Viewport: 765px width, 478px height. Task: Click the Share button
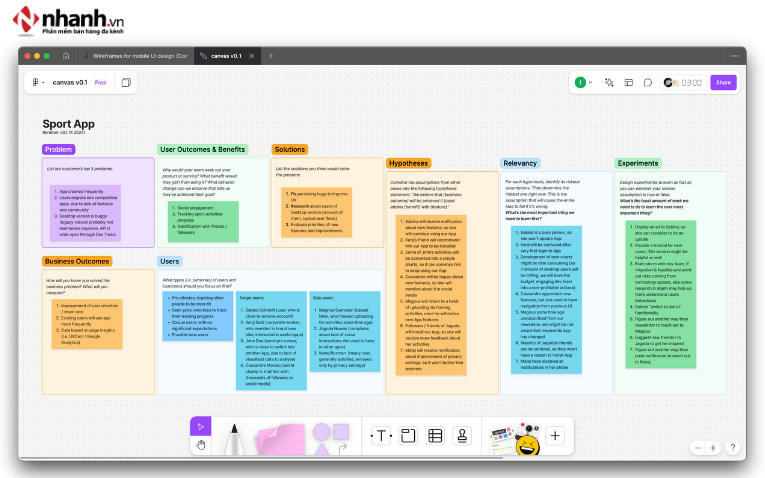click(x=723, y=82)
